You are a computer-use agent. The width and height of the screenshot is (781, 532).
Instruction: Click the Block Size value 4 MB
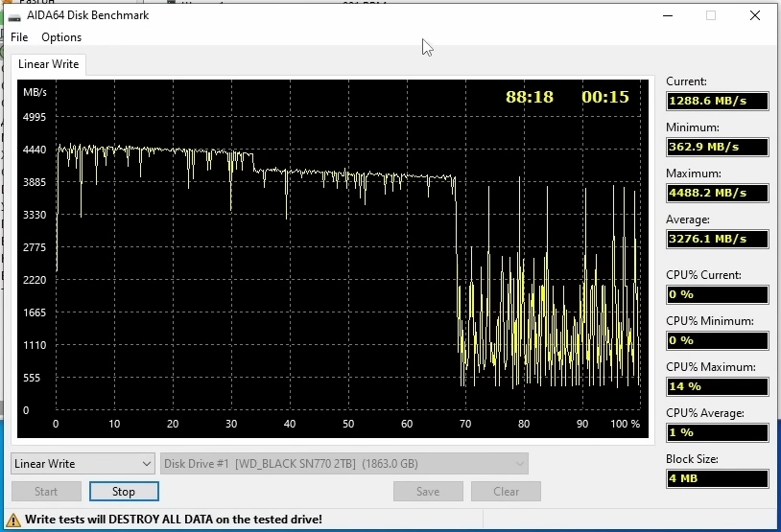tap(718, 478)
